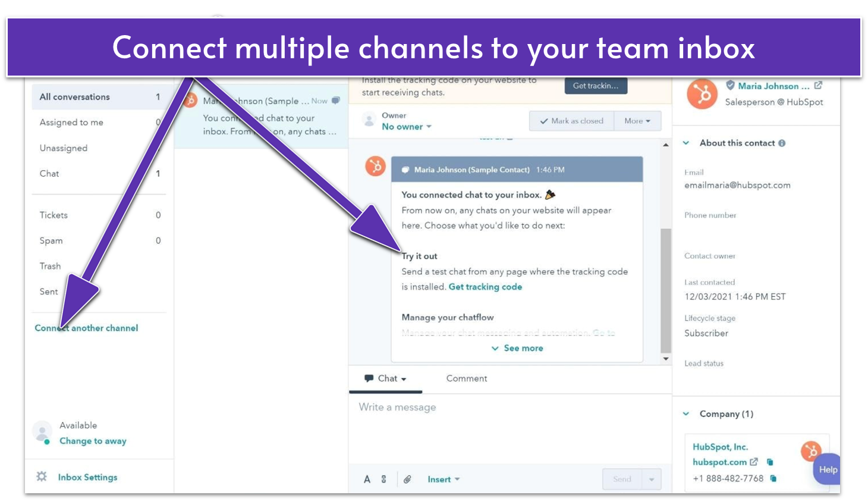868x501 pixels.
Task: Click Last contacted date value
Action: (735, 296)
